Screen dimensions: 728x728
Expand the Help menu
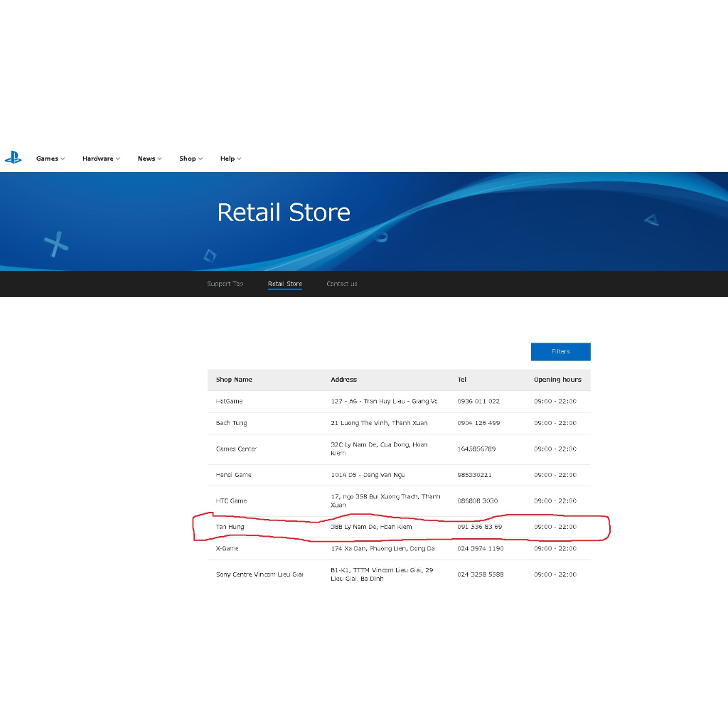(x=230, y=159)
